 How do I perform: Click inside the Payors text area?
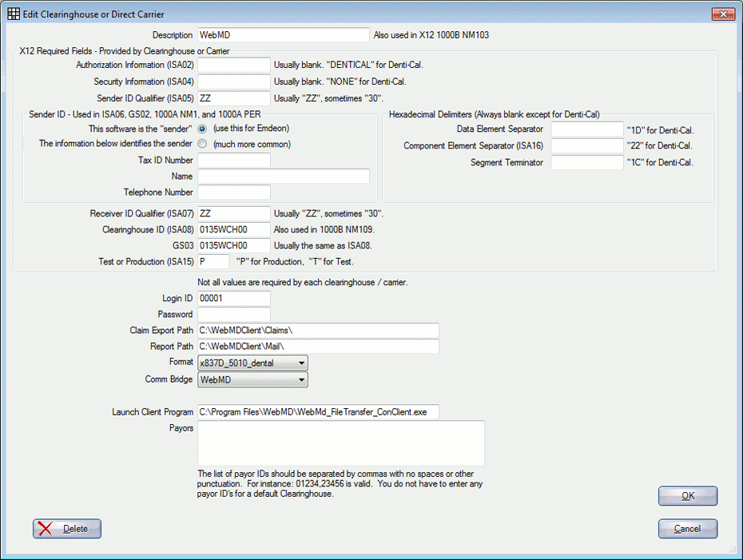pyautogui.click(x=341, y=443)
